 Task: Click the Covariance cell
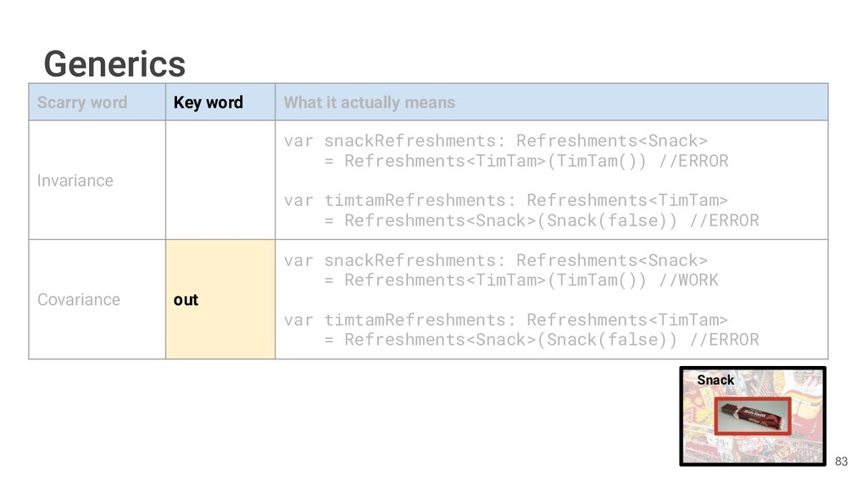click(x=79, y=300)
